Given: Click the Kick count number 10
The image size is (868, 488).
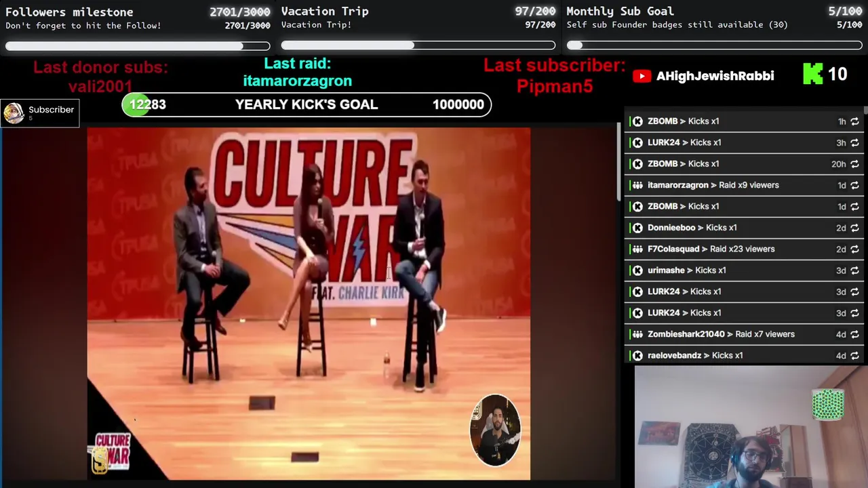Looking at the screenshot, I should [837, 74].
